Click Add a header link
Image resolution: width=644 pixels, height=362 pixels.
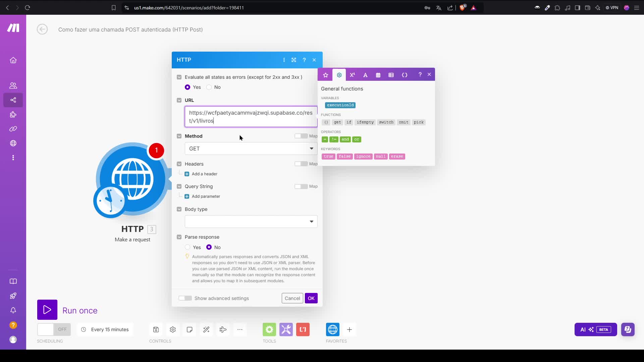click(204, 174)
